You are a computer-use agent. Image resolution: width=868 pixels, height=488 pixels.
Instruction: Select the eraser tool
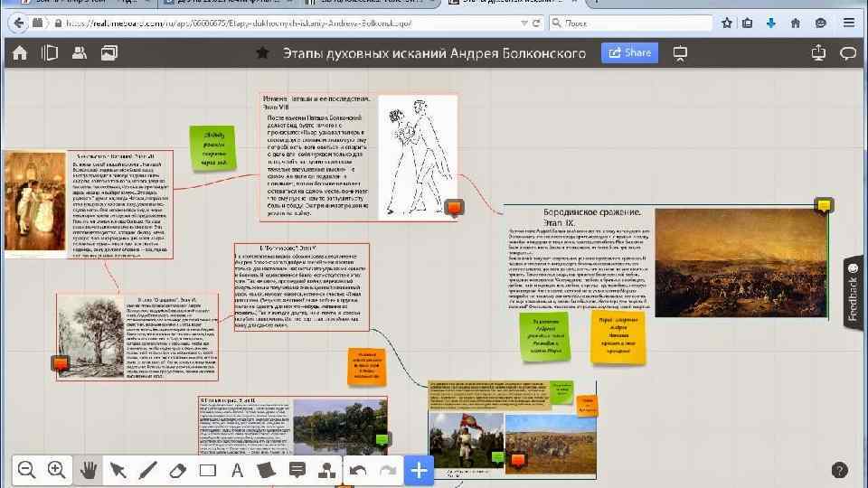point(177,471)
